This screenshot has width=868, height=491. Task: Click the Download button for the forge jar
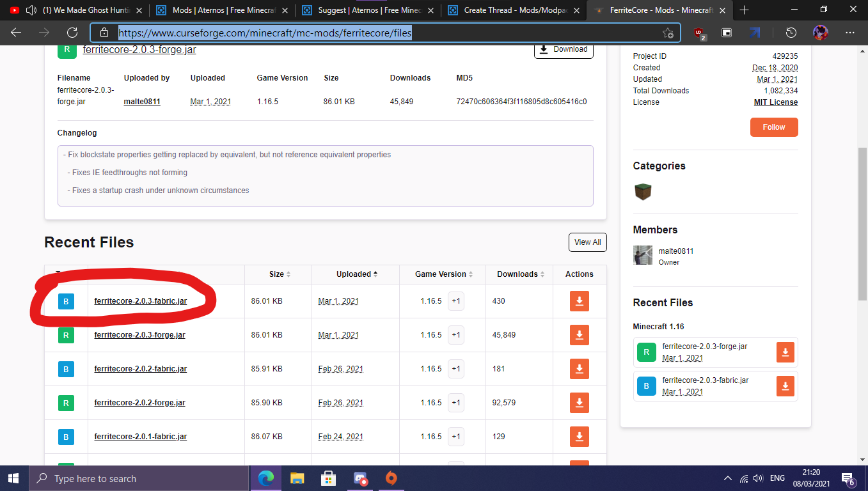564,50
